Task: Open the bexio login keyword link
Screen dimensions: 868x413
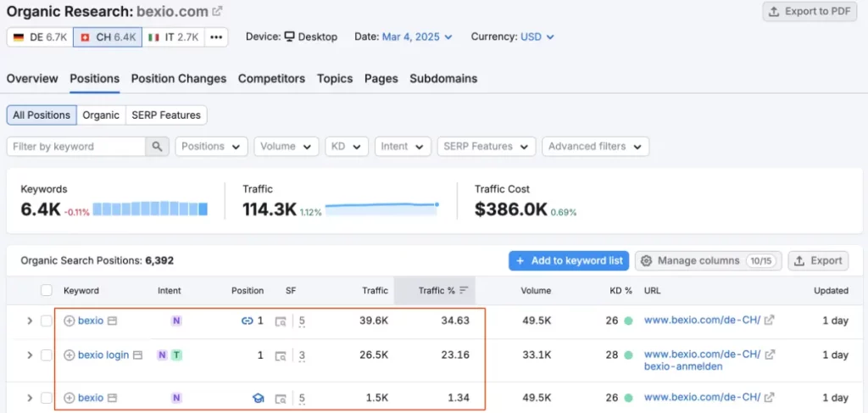Action: click(x=103, y=354)
